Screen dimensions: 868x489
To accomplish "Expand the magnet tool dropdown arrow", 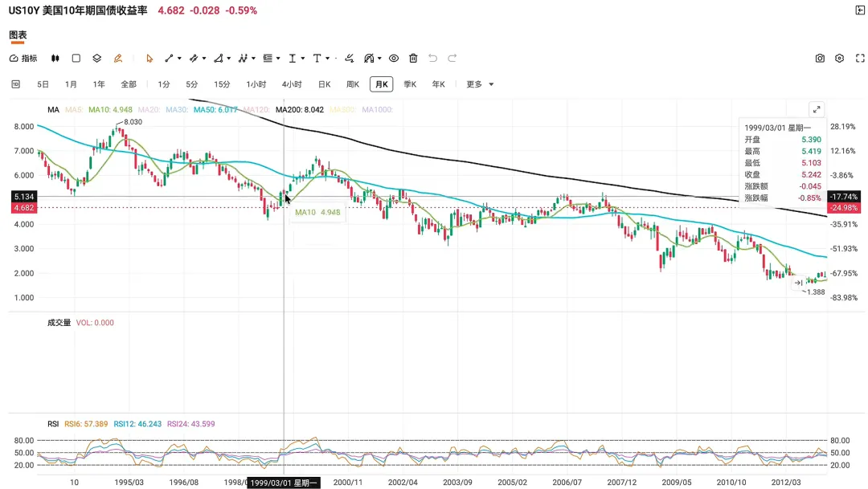I will click(x=379, y=58).
